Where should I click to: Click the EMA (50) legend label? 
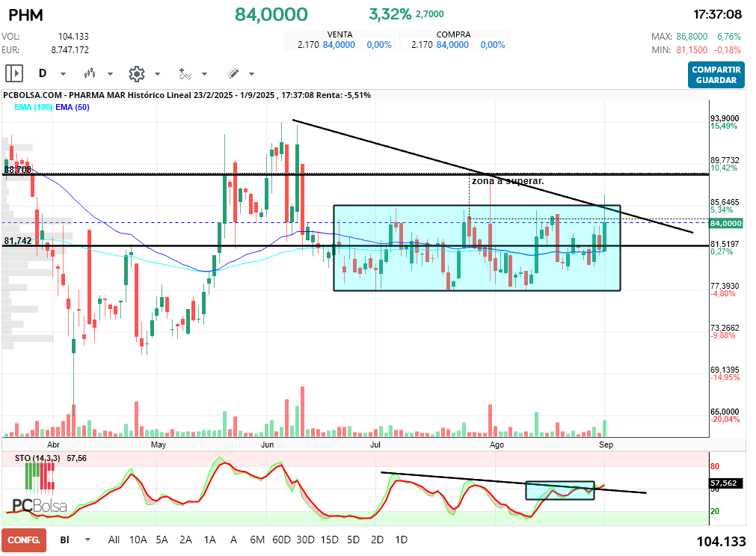coord(73,107)
